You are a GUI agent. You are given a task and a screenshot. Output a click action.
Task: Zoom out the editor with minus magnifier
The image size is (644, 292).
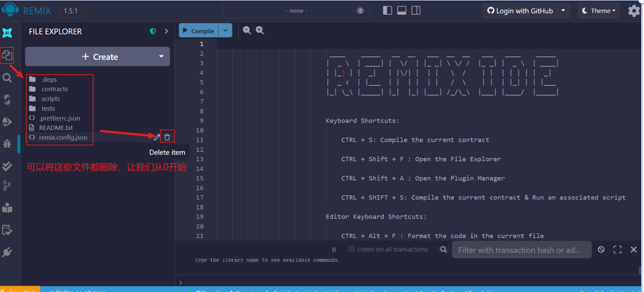pos(247,31)
